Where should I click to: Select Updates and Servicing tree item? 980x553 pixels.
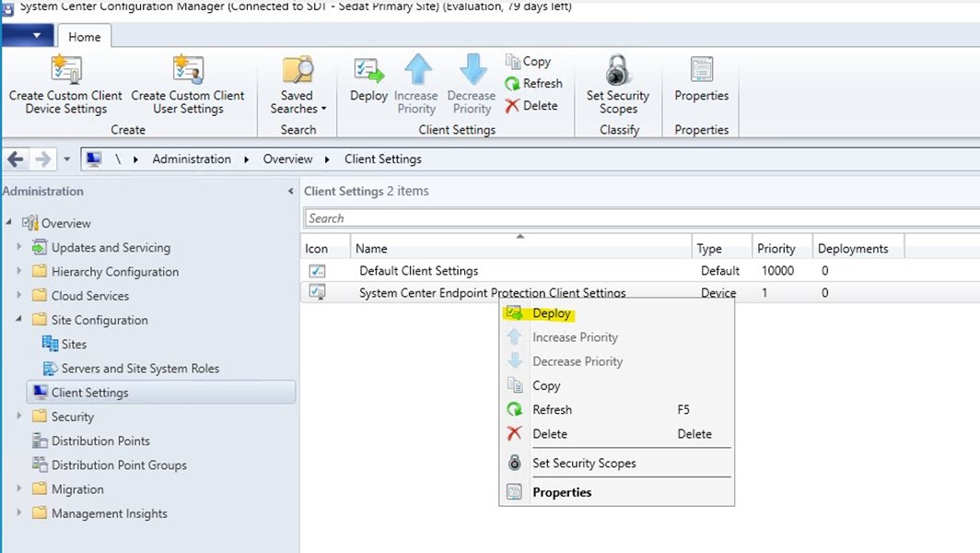coord(111,248)
